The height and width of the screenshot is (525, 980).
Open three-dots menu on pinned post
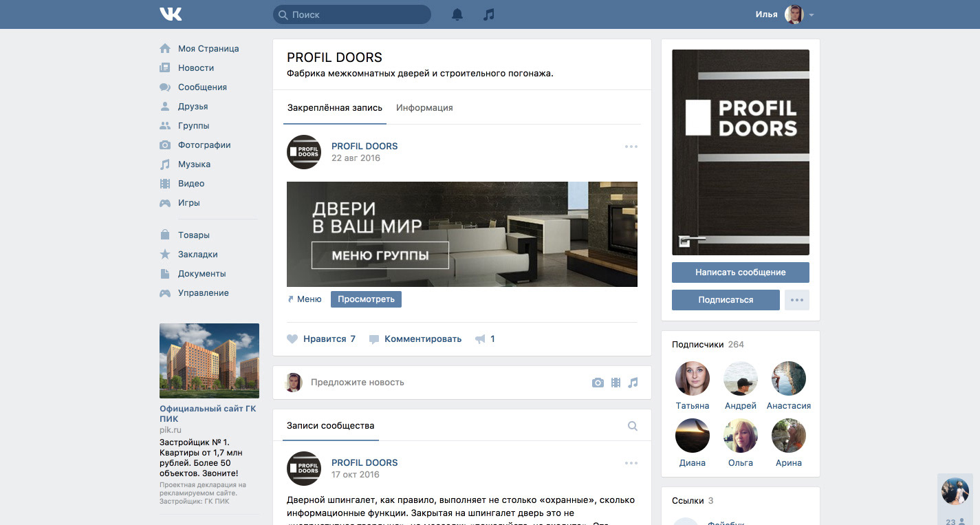[631, 147]
